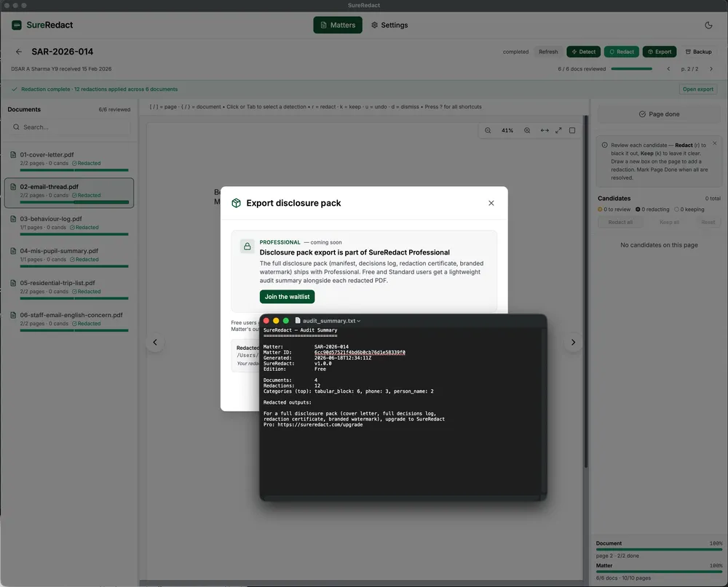Viewport: 728px width, 587px height.
Task: Open audit_summary.txt title dropdown chevron
Action: coord(358,321)
